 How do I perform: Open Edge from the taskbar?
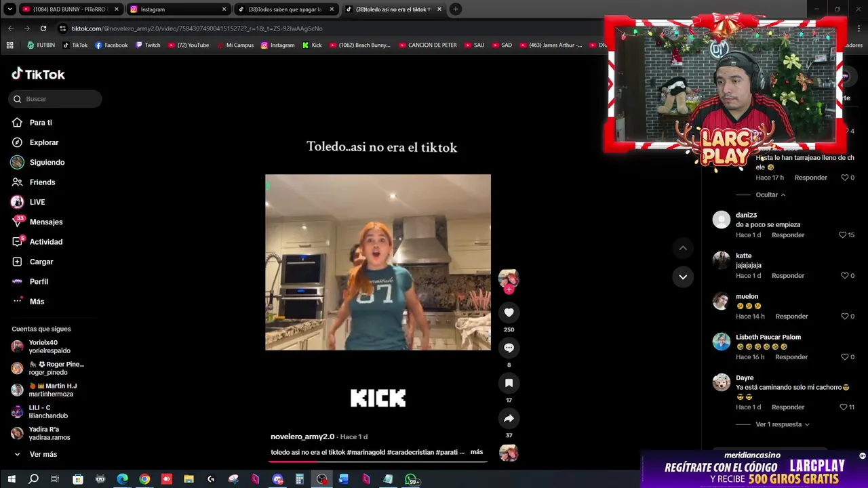122,479
